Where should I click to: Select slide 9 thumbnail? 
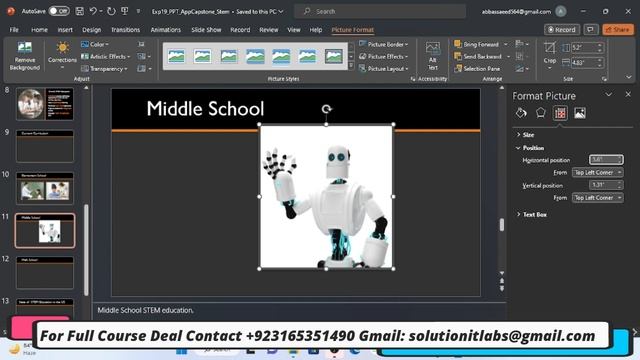(45, 146)
